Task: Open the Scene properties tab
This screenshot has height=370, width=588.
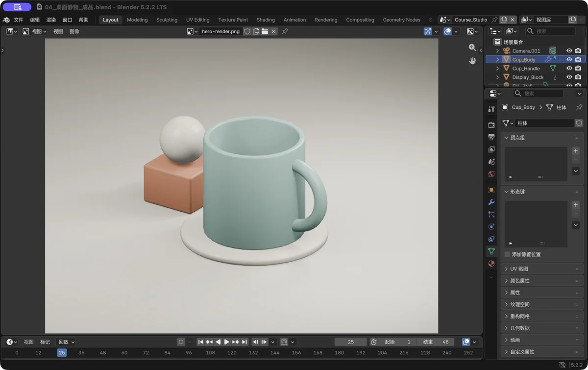Action: (491, 162)
